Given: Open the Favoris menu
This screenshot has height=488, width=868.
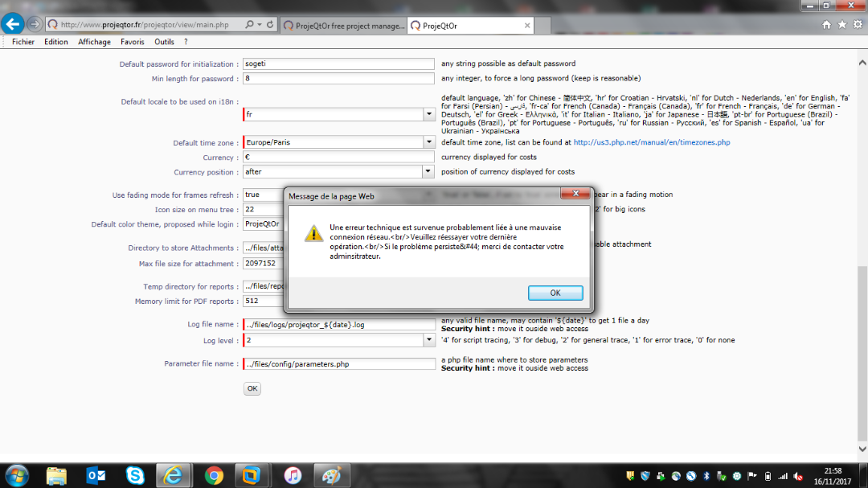Looking at the screenshot, I should click(133, 42).
